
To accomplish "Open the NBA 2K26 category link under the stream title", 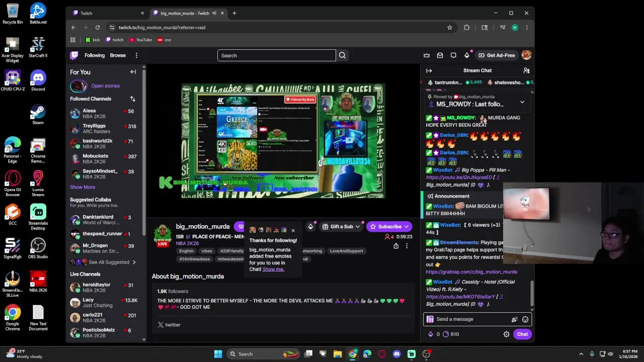I will 187,244.
